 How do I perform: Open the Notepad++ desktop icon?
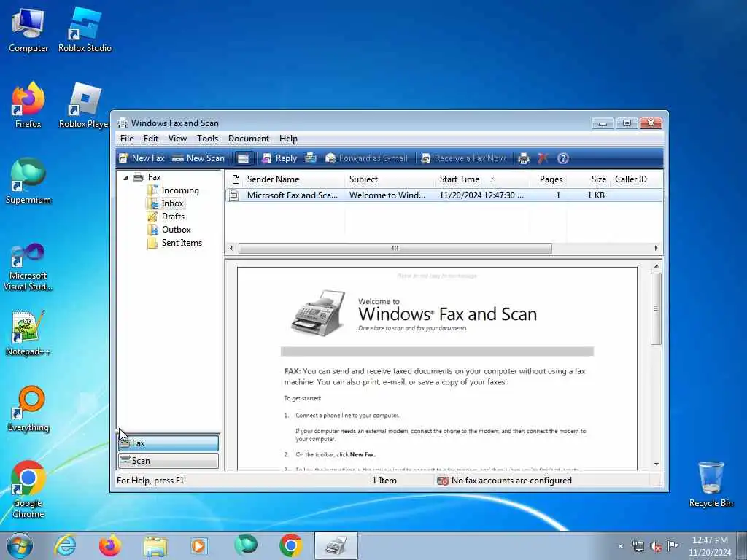coord(28,332)
